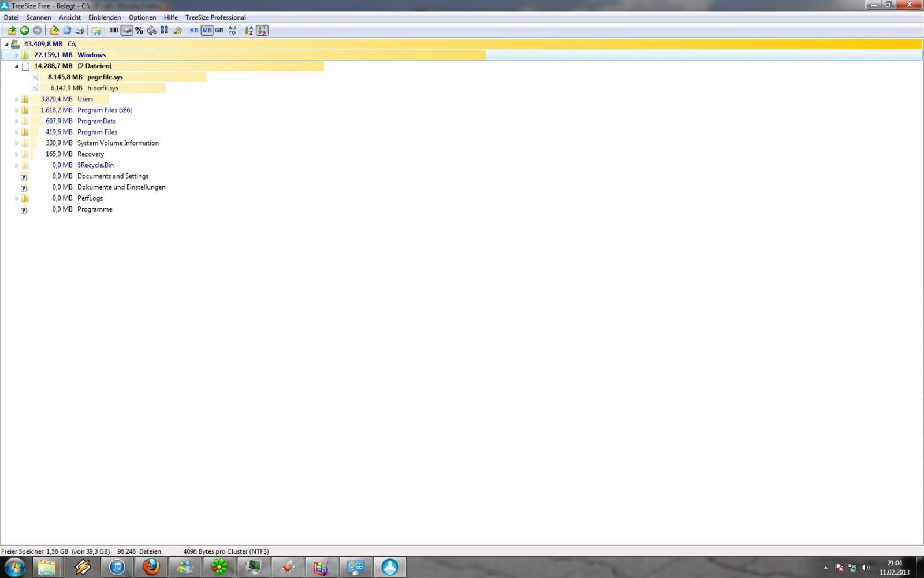Set size unit to KB
The height and width of the screenshot is (578, 924).
pyautogui.click(x=194, y=31)
